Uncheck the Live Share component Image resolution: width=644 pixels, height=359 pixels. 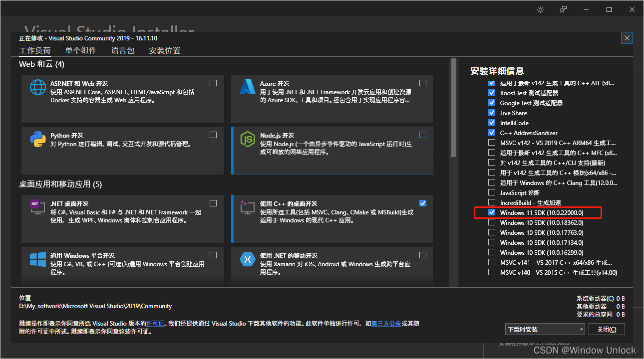[492, 113]
